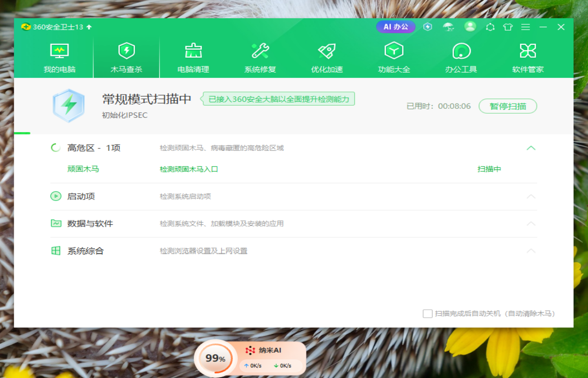This screenshot has height=378, width=588.
Task: Click the AI 办公 button
Action: (396, 27)
